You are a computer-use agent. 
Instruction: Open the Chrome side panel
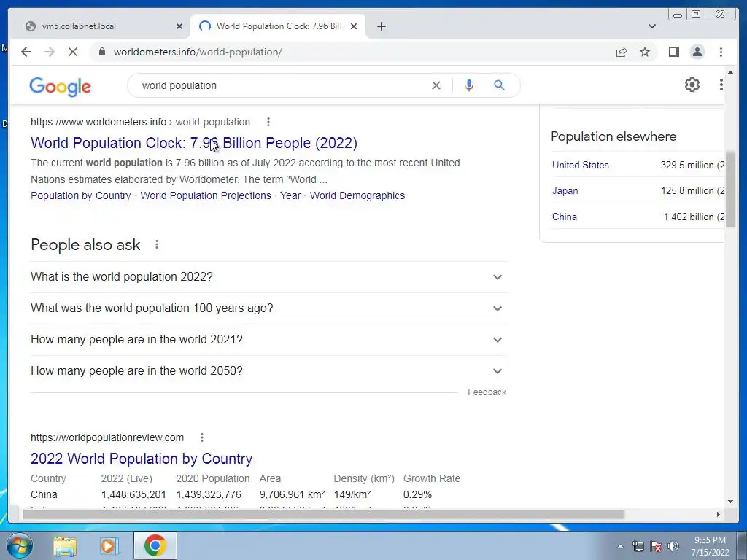click(x=673, y=52)
